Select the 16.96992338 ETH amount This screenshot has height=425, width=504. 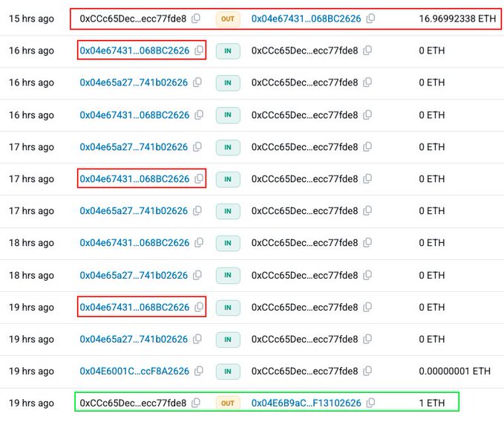[457, 19]
